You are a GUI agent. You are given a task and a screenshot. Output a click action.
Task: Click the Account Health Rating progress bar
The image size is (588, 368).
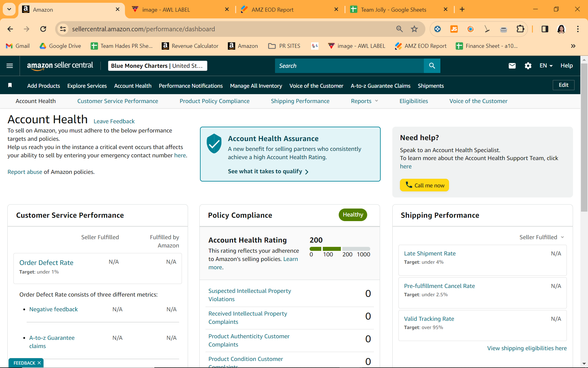point(340,249)
